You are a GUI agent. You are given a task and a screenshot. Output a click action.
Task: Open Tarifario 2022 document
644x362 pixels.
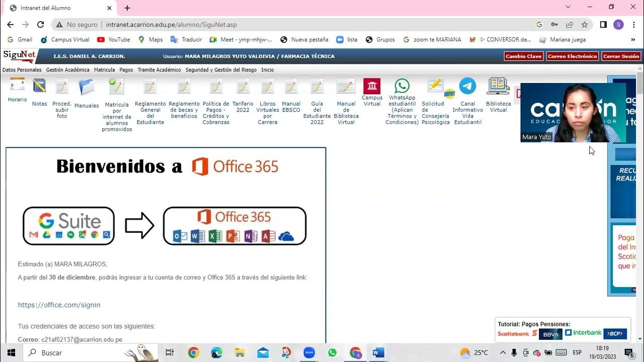coord(243,86)
